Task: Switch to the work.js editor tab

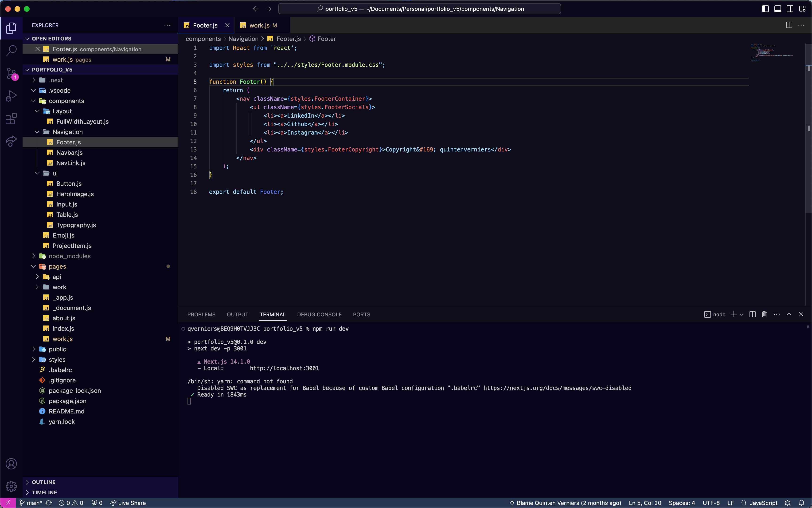Action: coord(263,25)
